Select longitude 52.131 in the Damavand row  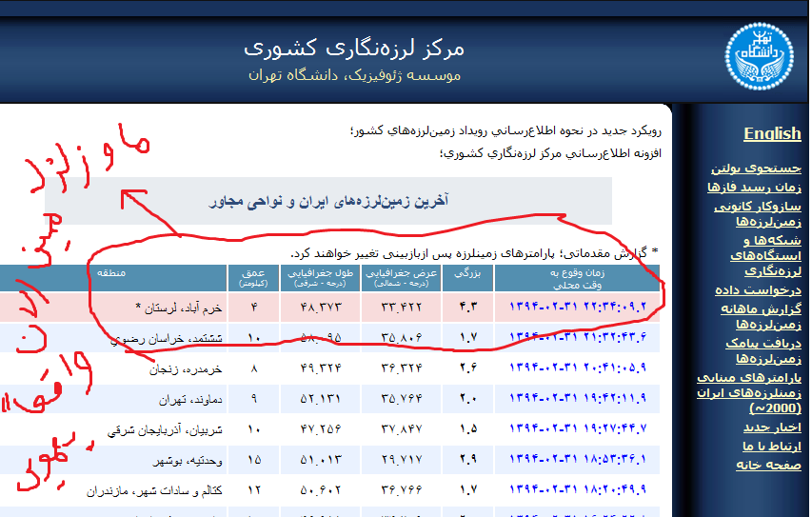tap(321, 399)
